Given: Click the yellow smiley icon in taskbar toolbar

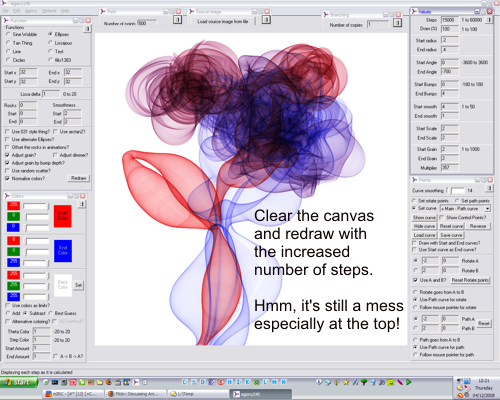Looking at the screenshot, I should [x=391, y=382].
